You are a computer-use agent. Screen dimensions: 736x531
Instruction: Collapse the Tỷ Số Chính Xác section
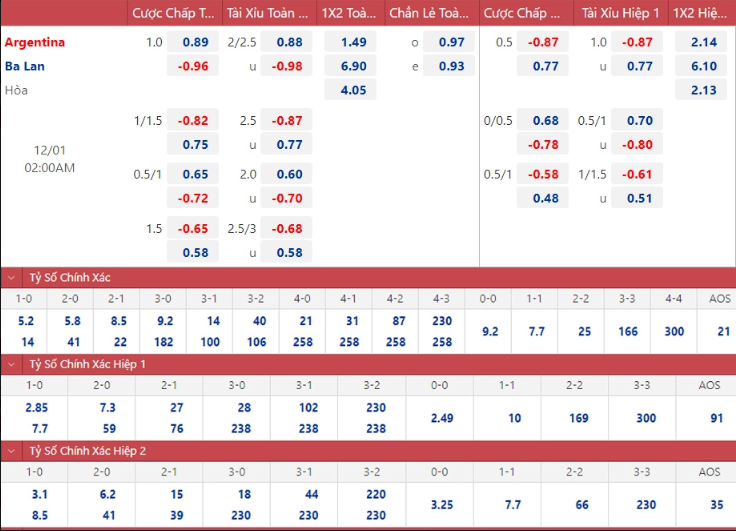tap(11, 277)
